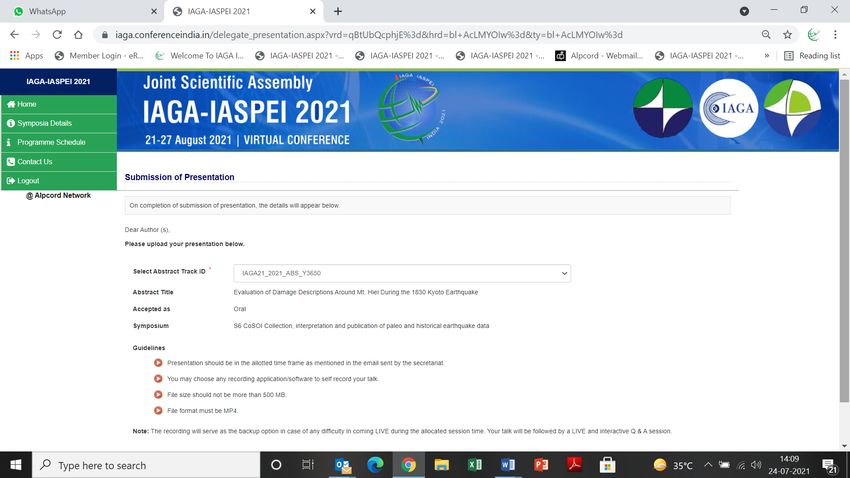Viewport: 850px width, 478px height.
Task: Open the Windows Start menu
Action: pos(16,465)
